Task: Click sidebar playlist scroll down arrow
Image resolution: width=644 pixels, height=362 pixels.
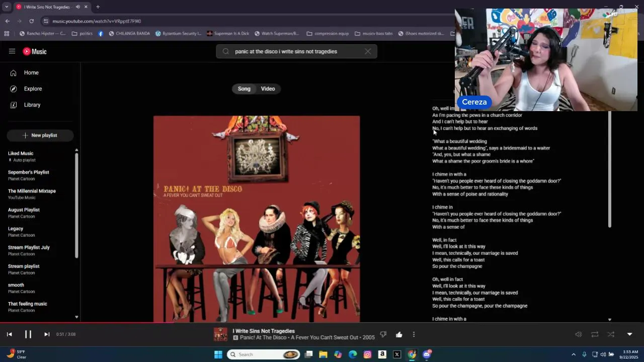Action: (x=76, y=317)
